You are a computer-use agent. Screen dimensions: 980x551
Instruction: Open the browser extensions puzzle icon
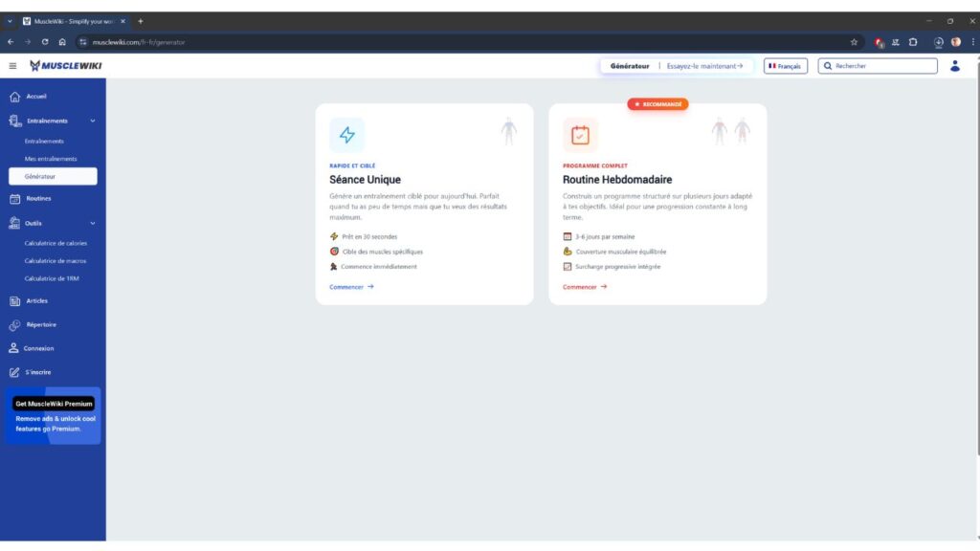(x=913, y=42)
